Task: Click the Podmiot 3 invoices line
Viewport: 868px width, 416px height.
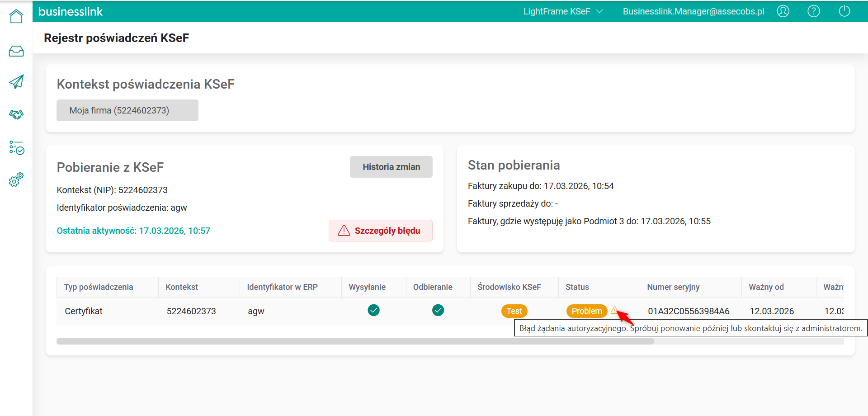Action: coord(589,221)
